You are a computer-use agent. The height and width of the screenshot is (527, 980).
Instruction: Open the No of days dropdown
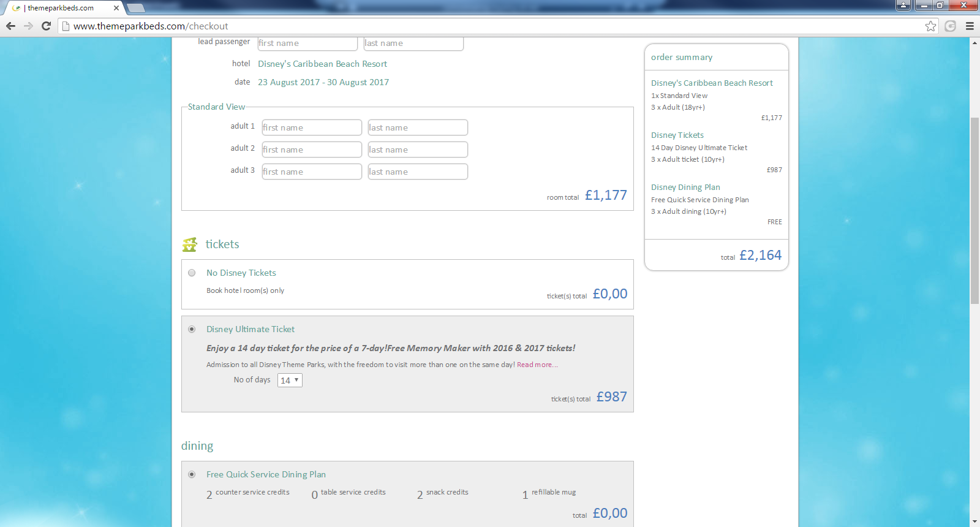(x=290, y=380)
